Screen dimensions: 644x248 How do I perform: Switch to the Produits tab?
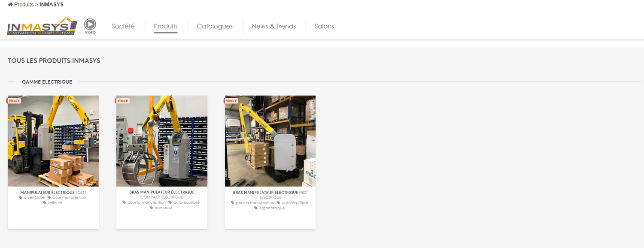166,26
